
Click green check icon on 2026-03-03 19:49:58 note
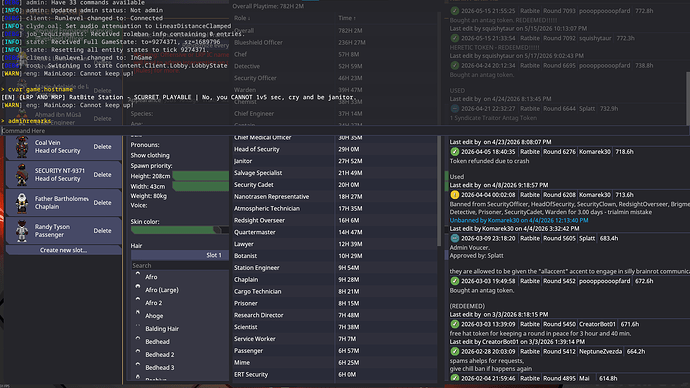(x=455, y=281)
